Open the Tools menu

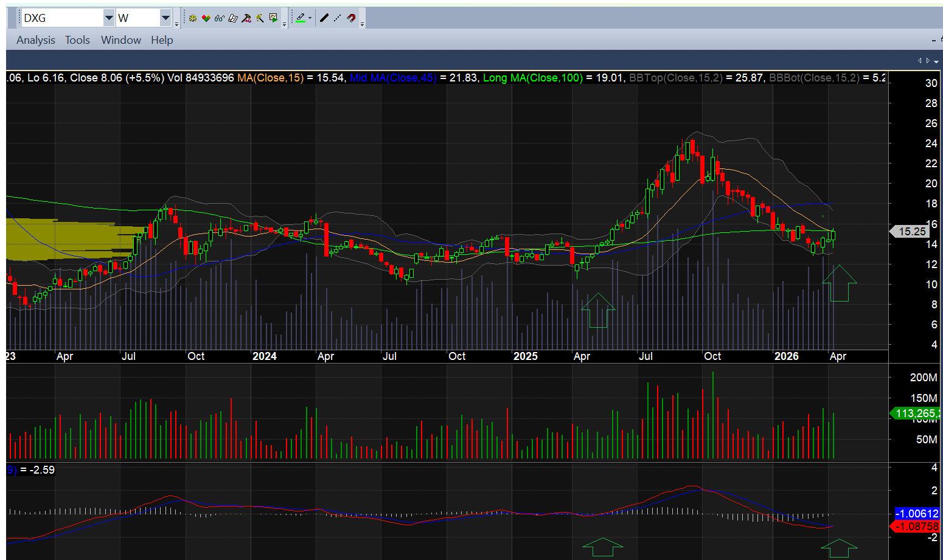[77, 40]
